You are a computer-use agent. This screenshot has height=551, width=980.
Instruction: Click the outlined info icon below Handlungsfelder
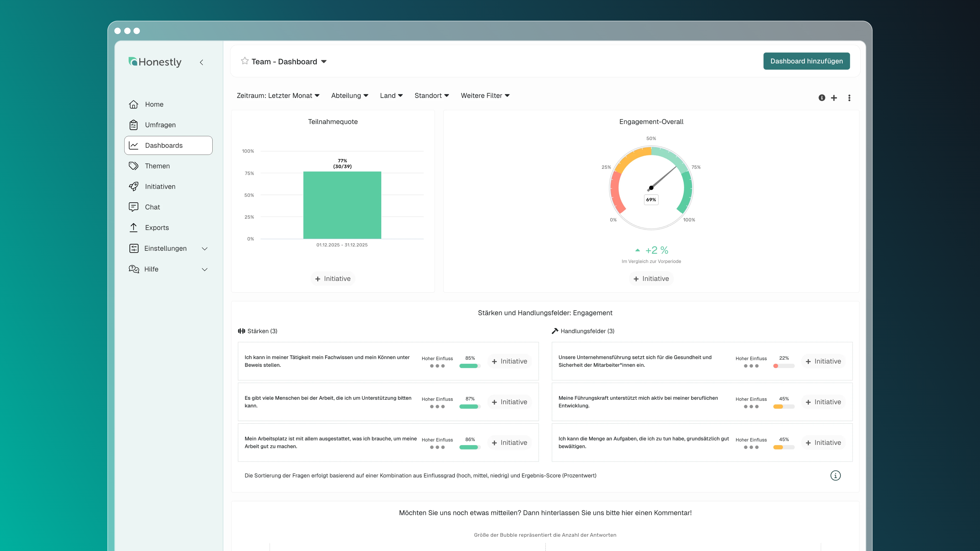(836, 475)
